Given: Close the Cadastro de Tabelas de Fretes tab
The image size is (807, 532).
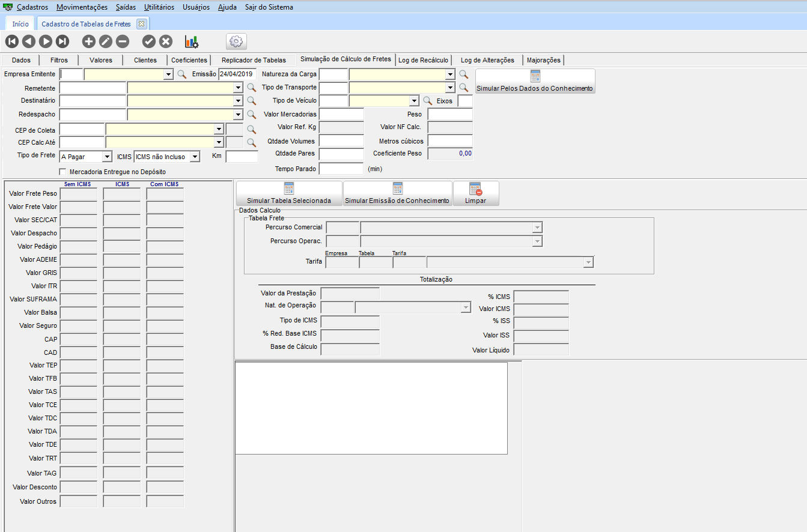Looking at the screenshot, I should pyautogui.click(x=141, y=24).
